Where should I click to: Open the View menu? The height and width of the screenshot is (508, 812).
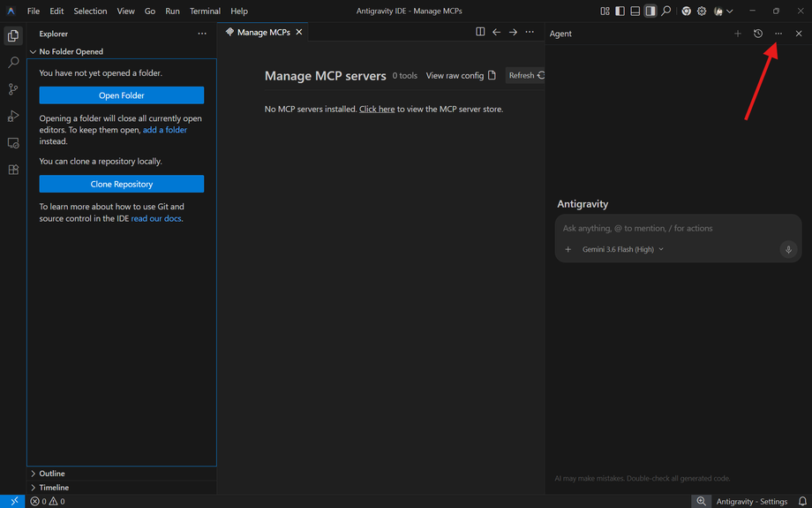click(125, 11)
